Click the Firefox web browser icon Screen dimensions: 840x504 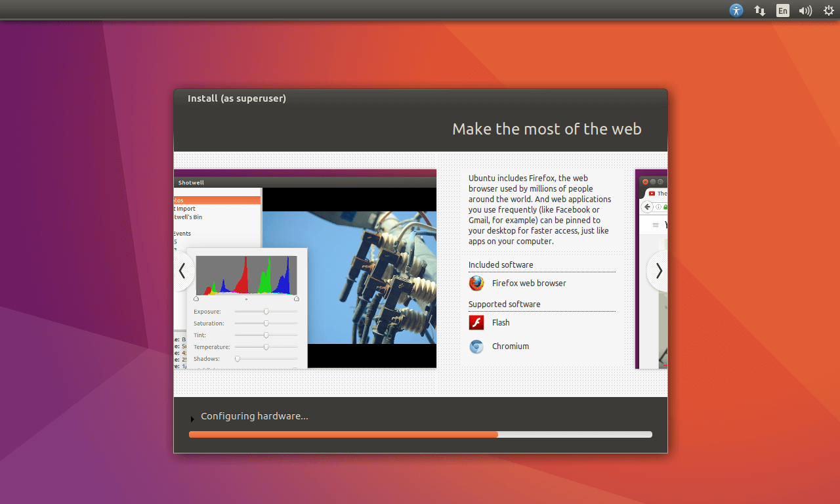pyautogui.click(x=476, y=283)
